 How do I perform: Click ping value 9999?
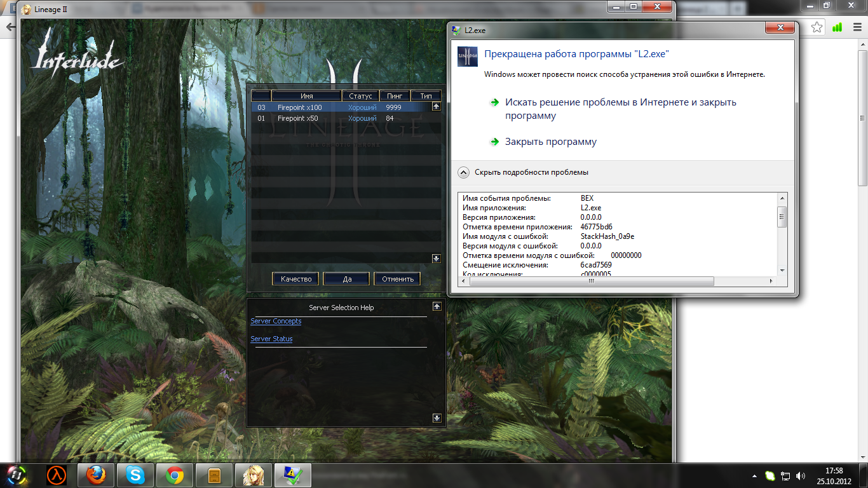(x=393, y=107)
